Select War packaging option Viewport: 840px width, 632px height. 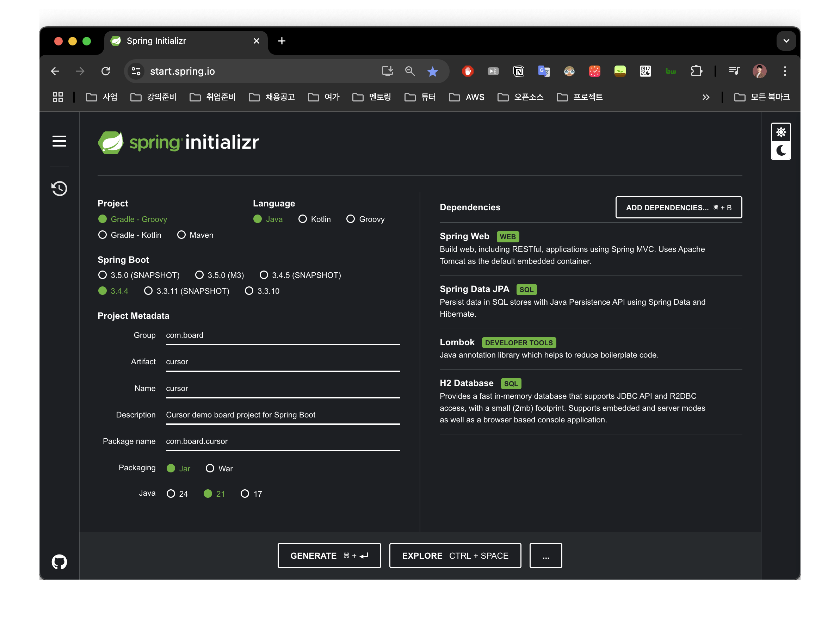210,469
